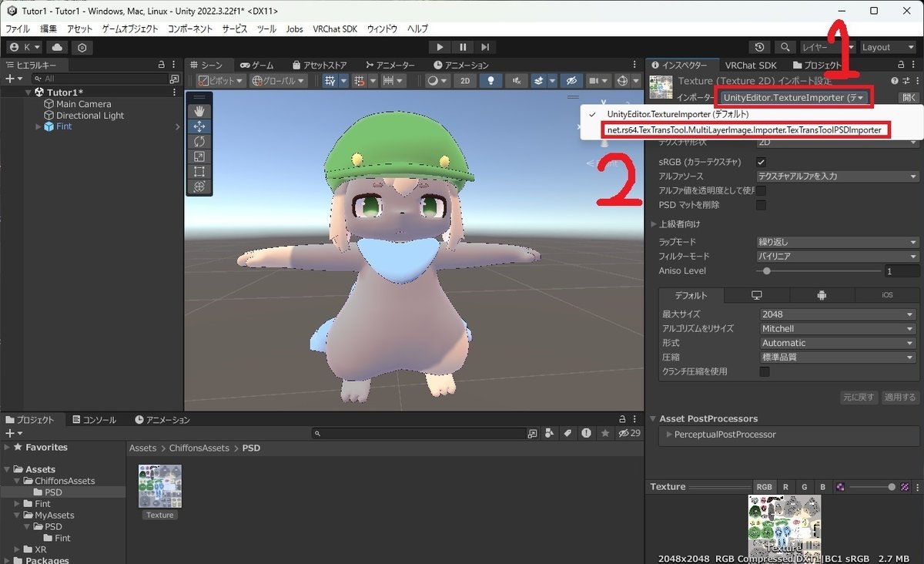Click the Play button
The image size is (924, 564).
[440, 47]
